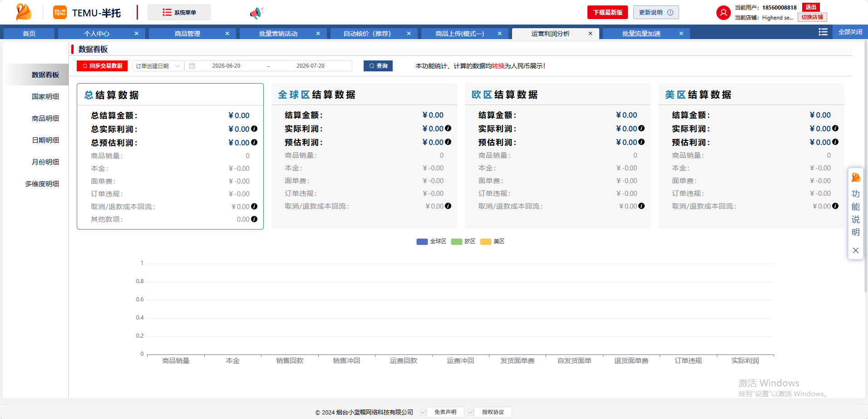The image size is (868, 419).
Task: Click info icon next to 总实际利润
Action: pyautogui.click(x=254, y=129)
